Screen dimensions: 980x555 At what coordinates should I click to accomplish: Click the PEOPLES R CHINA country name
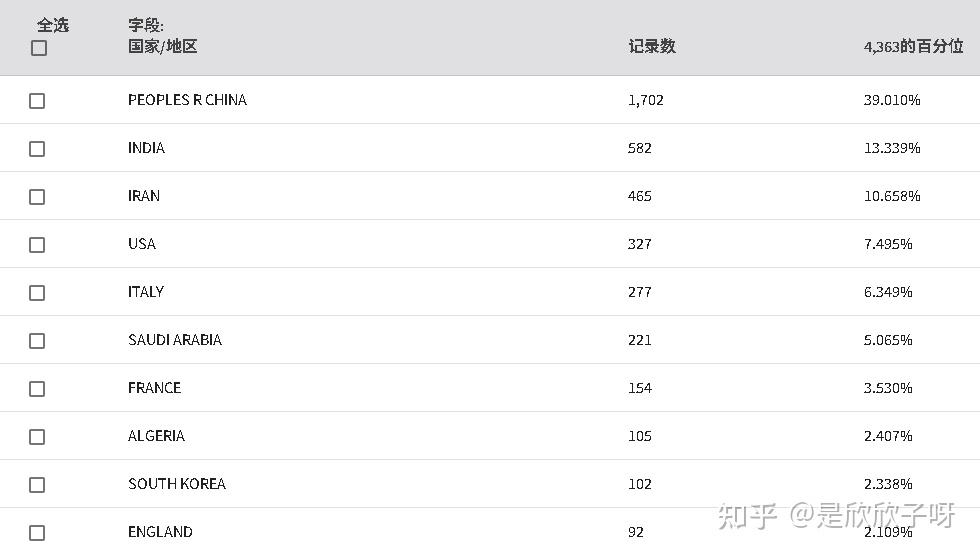pos(188,100)
